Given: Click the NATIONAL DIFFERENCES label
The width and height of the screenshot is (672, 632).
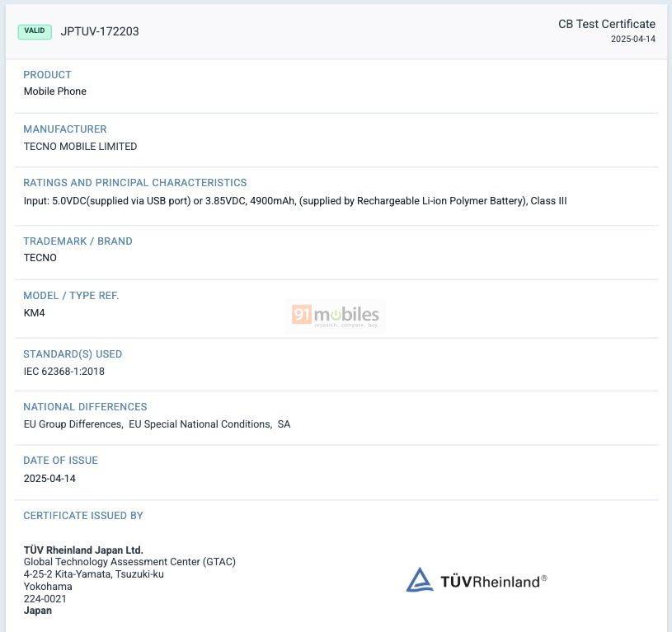Looking at the screenshot, I should pos(85,407).
